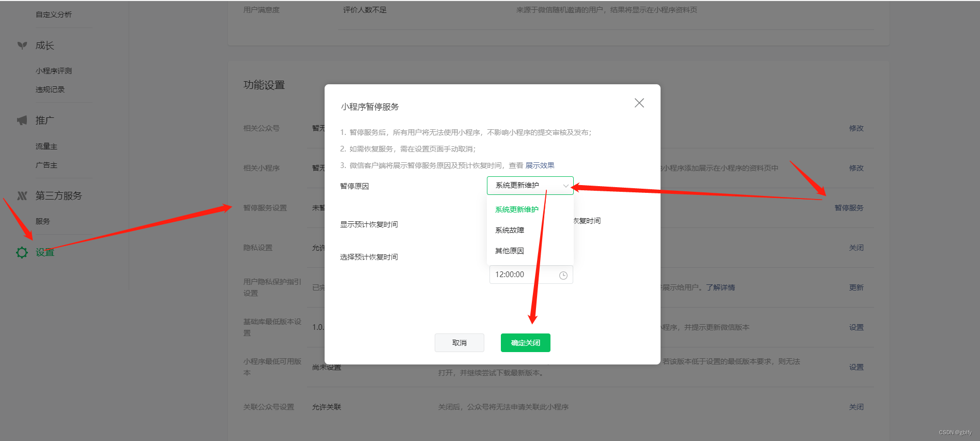The width and height of the screenshot is (980, 441).
Task: Click 修改 in the 相关小程序 row
Action: (x=856, y=168)
